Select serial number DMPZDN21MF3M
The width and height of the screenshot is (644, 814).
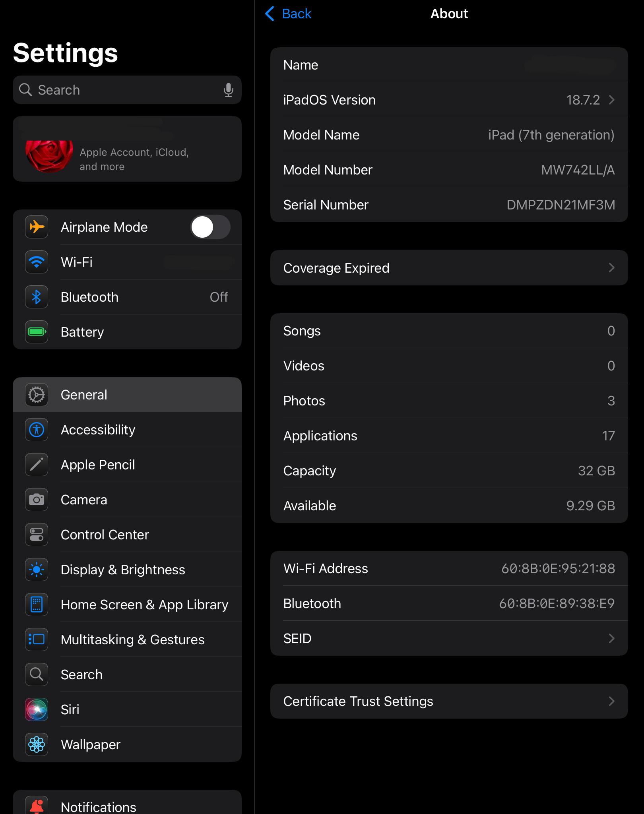(561, 205)
